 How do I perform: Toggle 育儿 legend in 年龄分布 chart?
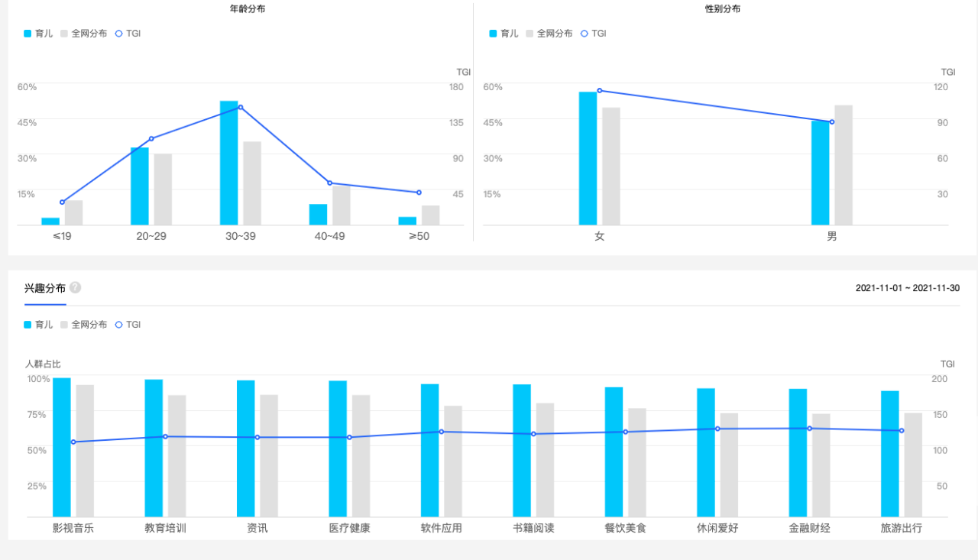point(38,34)
